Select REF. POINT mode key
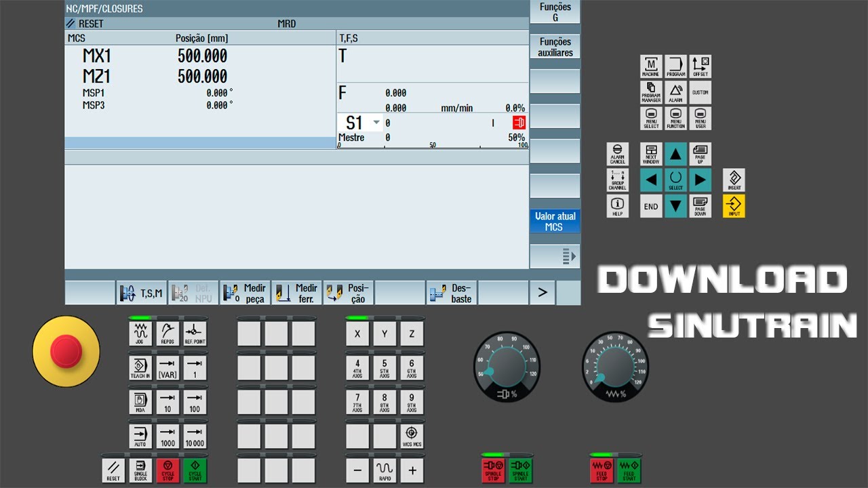This screenshot has width=868, height=488. (195, 333)
